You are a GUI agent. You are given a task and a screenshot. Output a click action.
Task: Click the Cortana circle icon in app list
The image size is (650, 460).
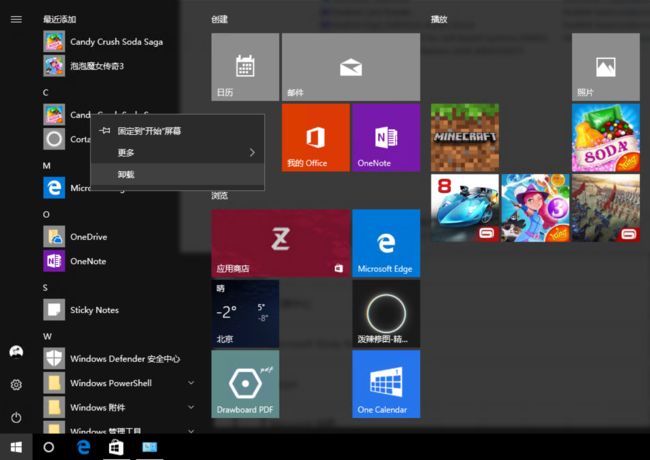[x=54, y=139]
